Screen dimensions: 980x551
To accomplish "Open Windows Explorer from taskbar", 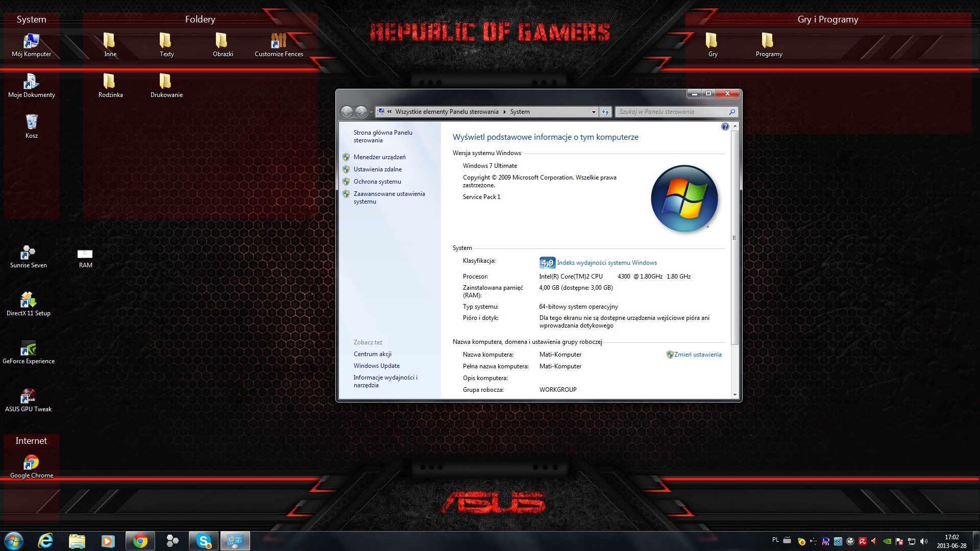I will click(x=77, y=541).
